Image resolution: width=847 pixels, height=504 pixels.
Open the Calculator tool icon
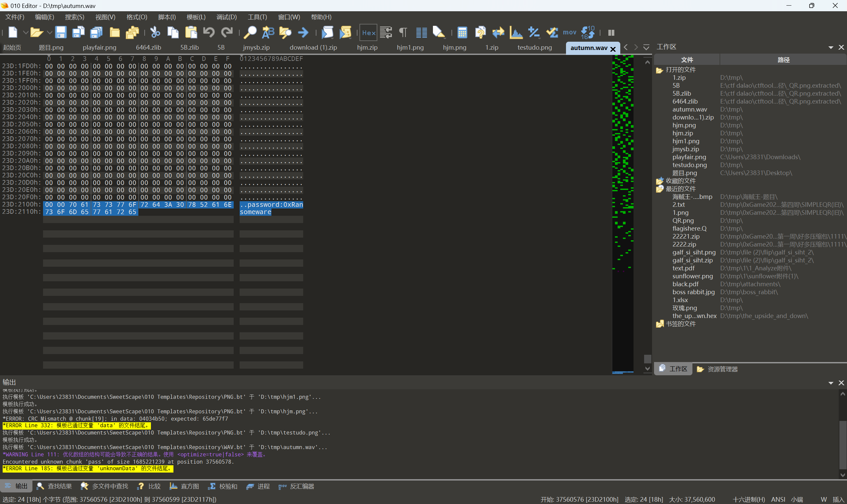[462, 33]
